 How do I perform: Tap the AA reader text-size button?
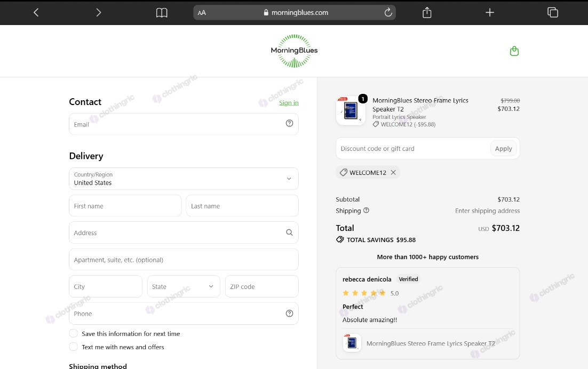pos(202,13)
